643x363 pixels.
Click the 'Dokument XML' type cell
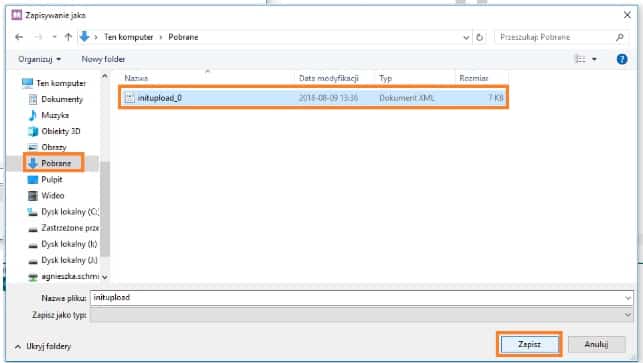[407, 98]
